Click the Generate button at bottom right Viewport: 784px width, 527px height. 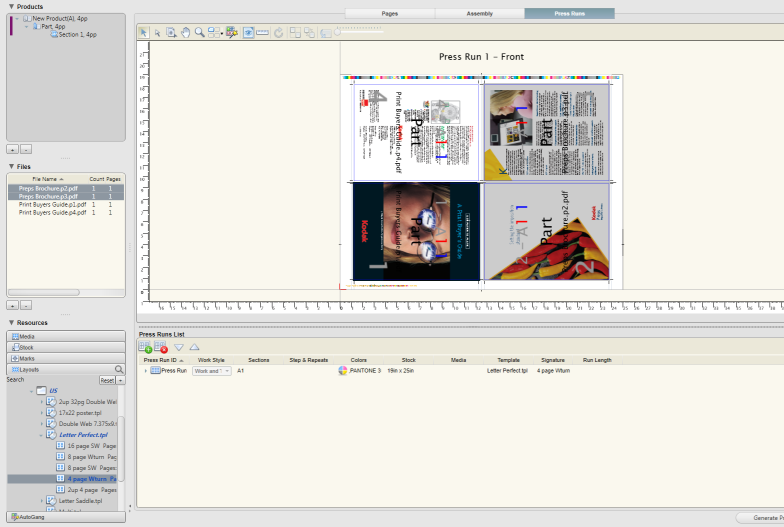click(761, 518)
